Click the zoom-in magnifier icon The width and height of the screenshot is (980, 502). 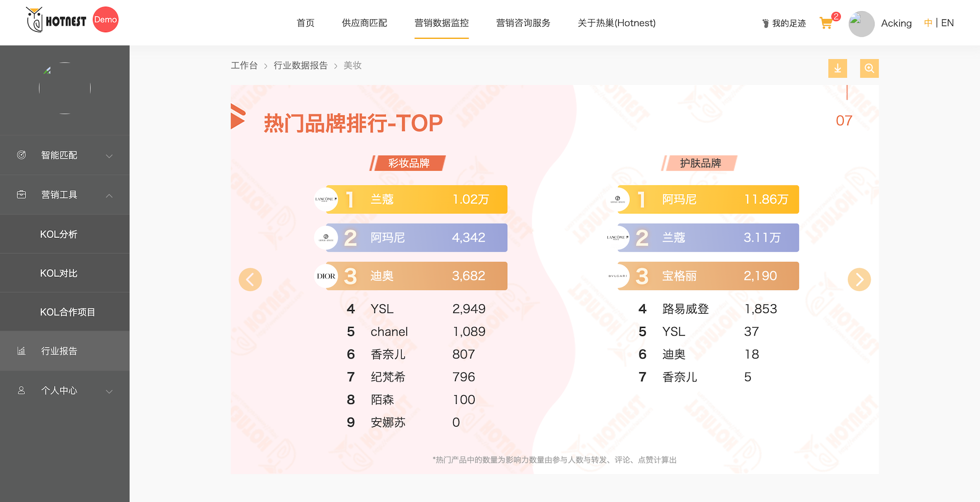869,68
